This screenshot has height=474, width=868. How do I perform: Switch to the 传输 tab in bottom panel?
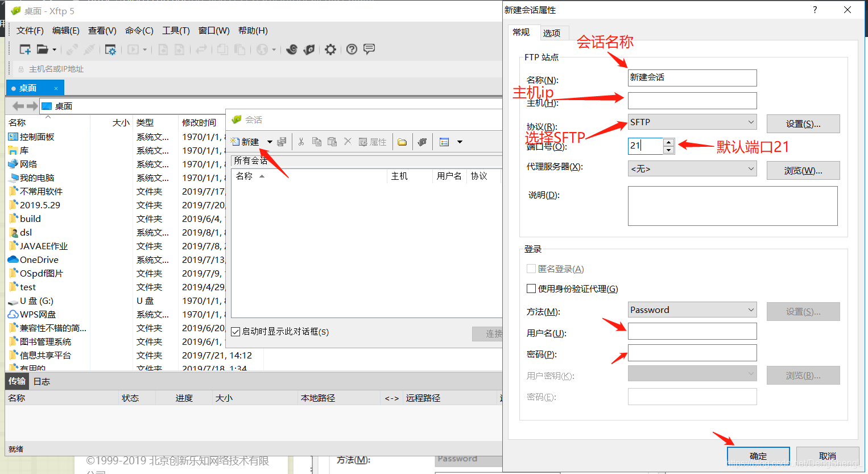tap(17, 381)
